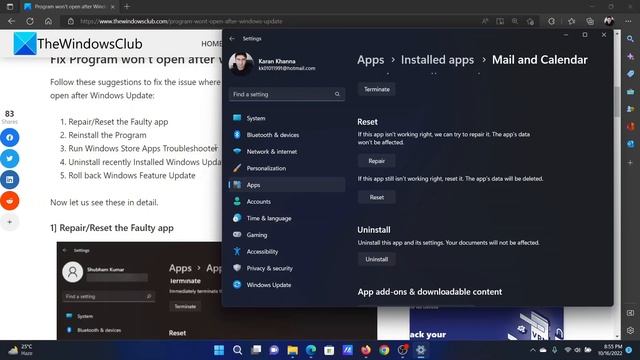Viewport: 640px width, 360px height.
Task: Open Edge sidebar settings gear
Action: [631, 330]
